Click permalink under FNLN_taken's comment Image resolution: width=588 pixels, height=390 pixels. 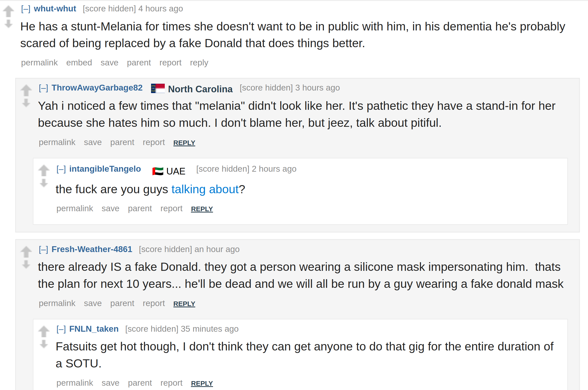click(75, 383)
